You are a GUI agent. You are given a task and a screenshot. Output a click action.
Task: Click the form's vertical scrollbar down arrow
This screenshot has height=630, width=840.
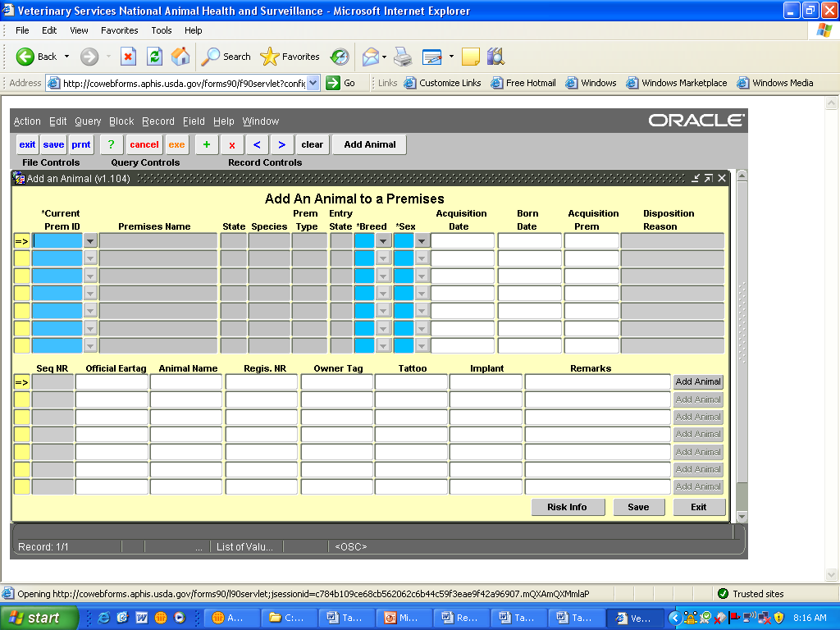coord(742,516)
